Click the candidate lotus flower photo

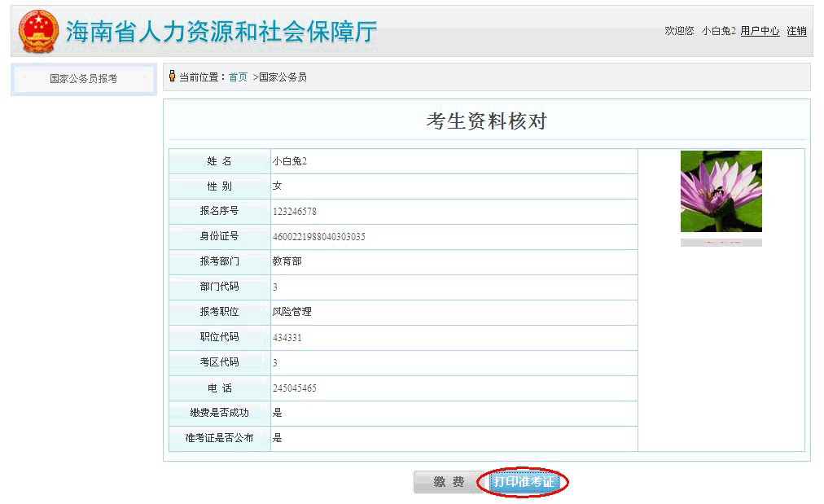(721, 191)
